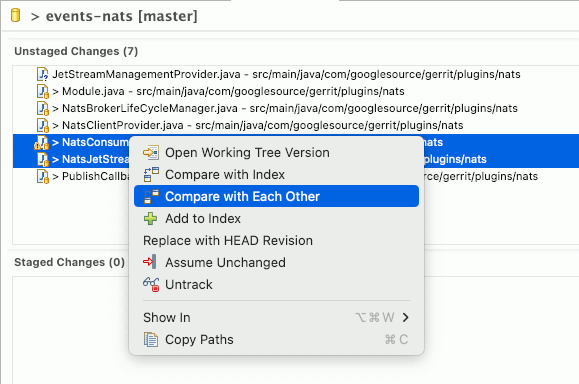579x384 pixels.
Task: Open the Show In submenu
Action: click(x=276, y=317)
